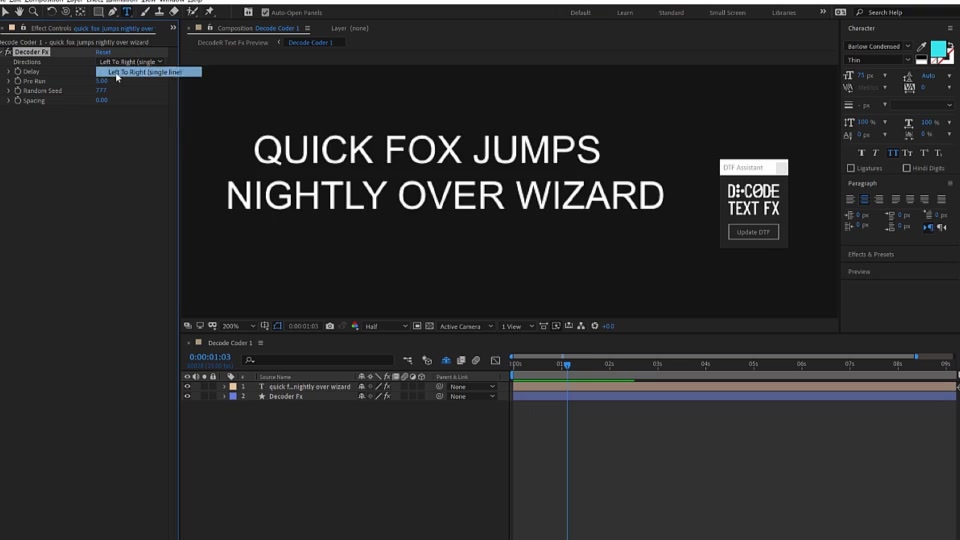Viewport: 960px width, 540px height.
Task: Select the Horizontal Type tool
Action: click(127, 12)
